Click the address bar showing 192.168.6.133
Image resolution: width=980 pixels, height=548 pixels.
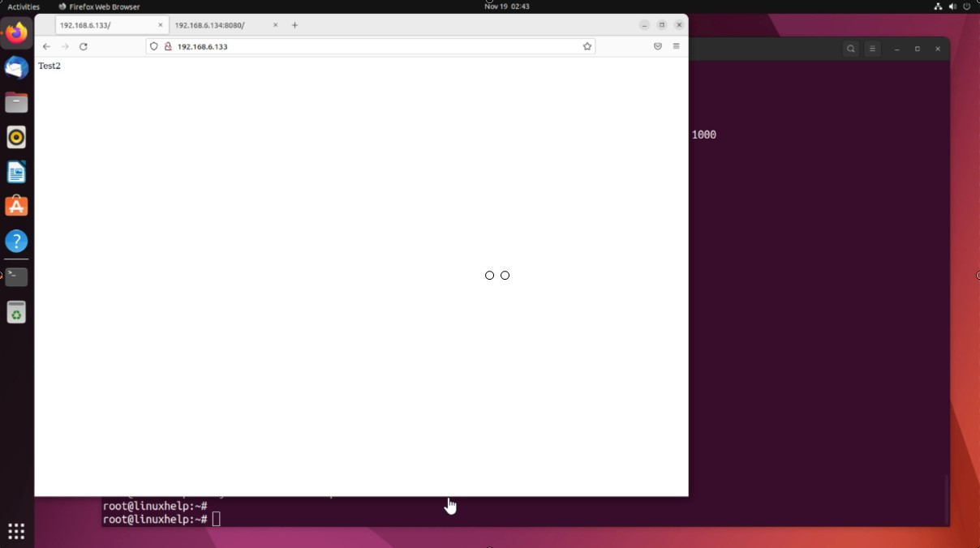click(x=371, y=46)
